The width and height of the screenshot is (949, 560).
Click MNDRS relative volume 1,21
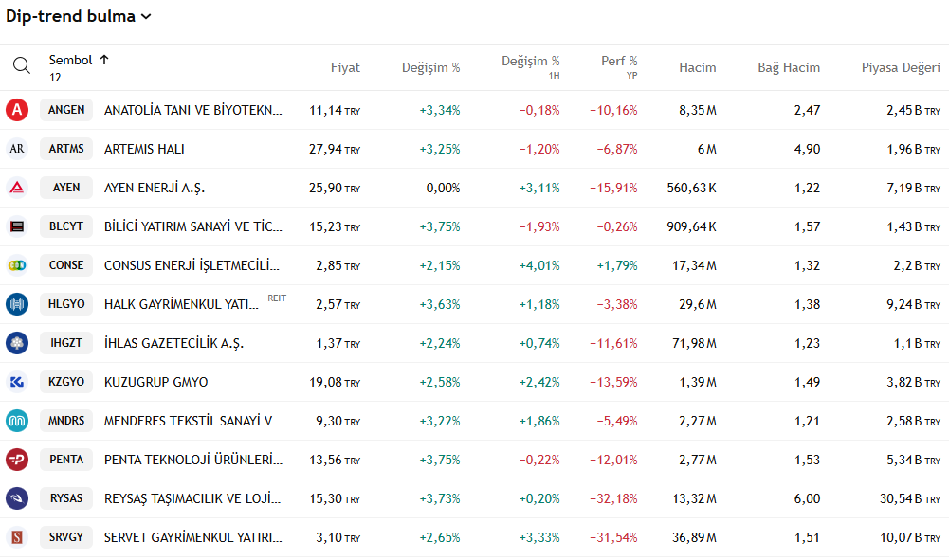[x=808, y=421]
